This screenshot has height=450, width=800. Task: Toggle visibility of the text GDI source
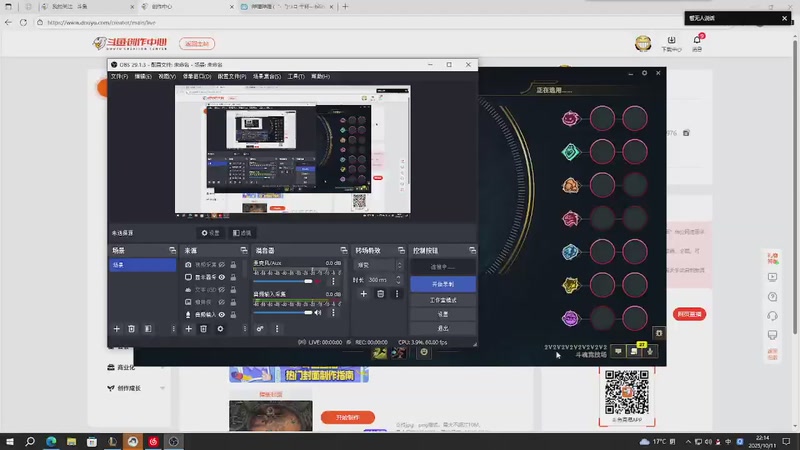pos(222,290)
